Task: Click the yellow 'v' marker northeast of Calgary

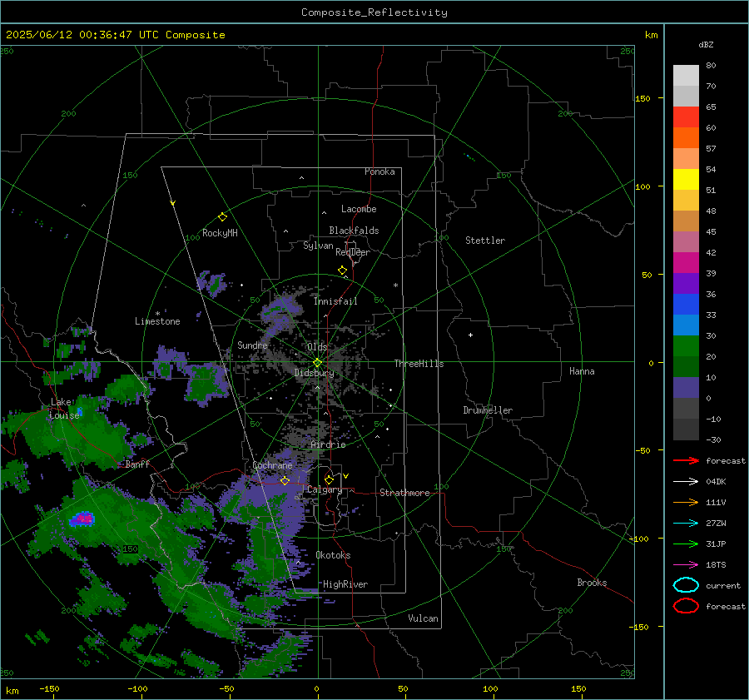Action: tap(346, 476)
